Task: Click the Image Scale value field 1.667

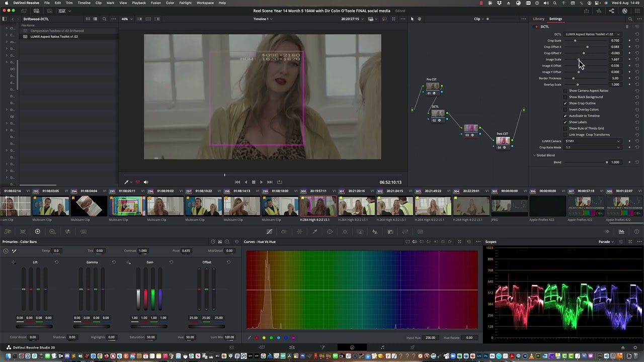Action: click(615, 59)
